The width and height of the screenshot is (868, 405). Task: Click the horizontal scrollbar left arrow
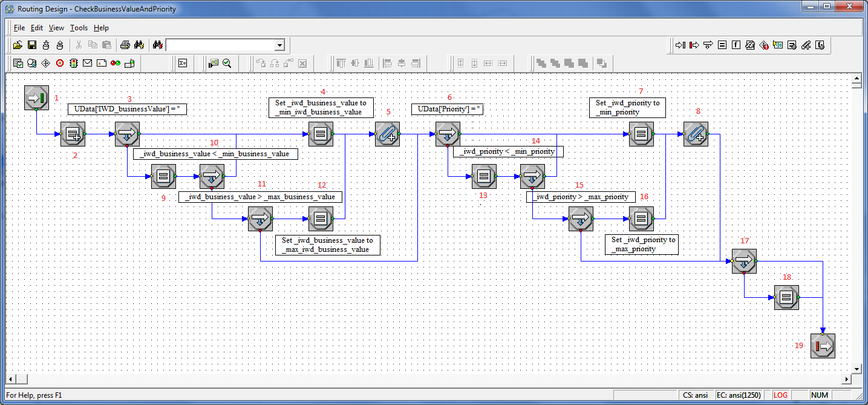click(11, 379)
